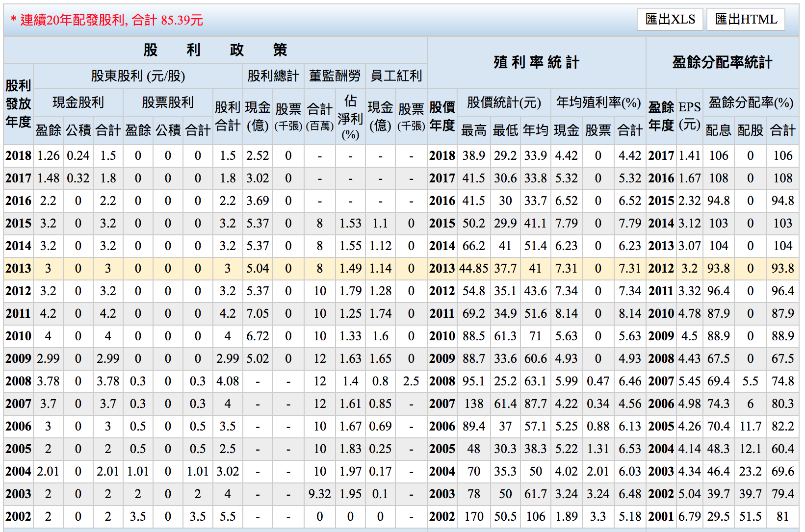Click the 董監酬勞 column header
Image resolution: width=805 pixels, height=532 pixels.
coord(335,76)
